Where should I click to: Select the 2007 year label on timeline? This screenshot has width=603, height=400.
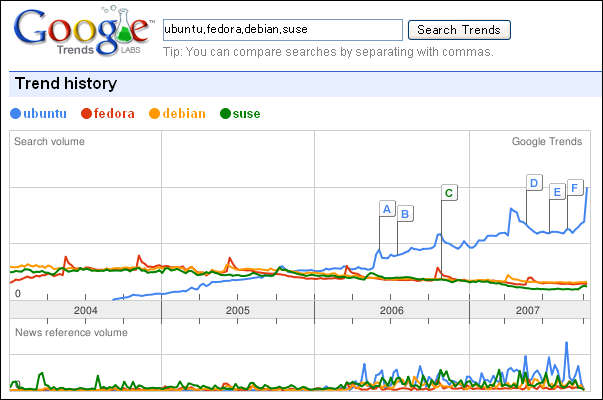[x=528, y=310]
